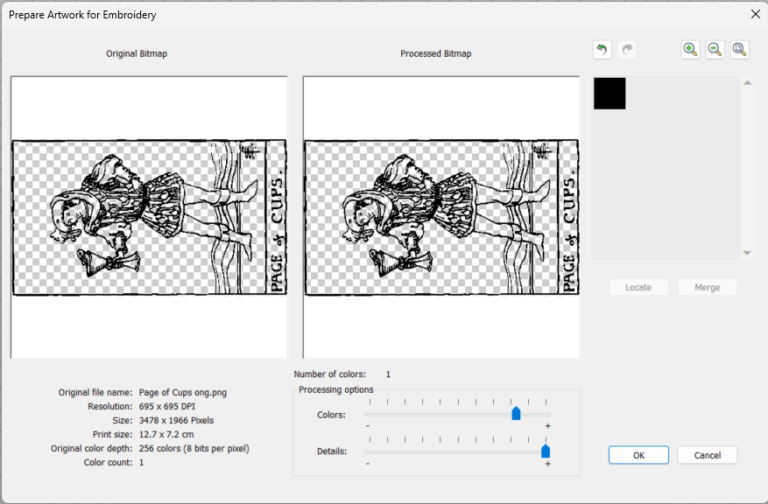Click the 'Processing options' group label

tap(336, 389)
